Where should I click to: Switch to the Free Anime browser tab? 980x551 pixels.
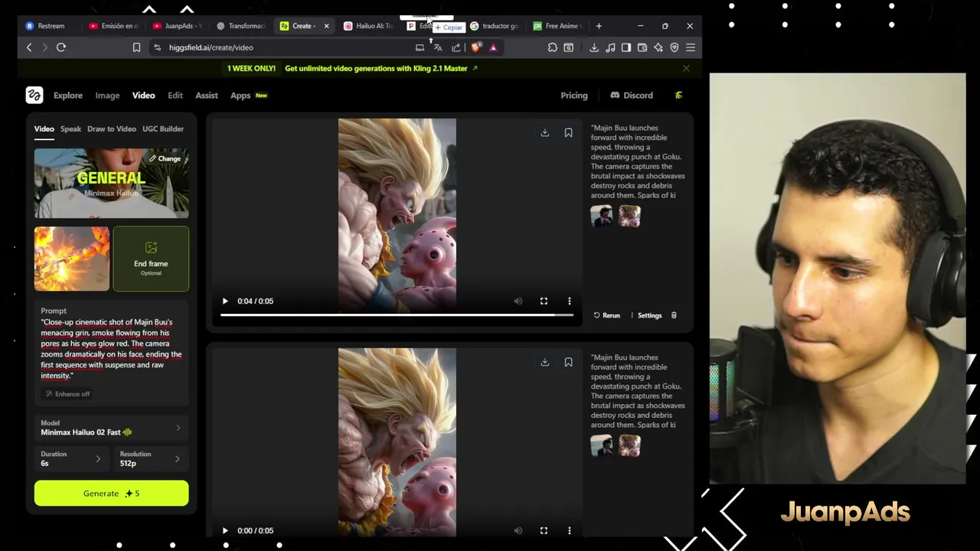point(557,26)
